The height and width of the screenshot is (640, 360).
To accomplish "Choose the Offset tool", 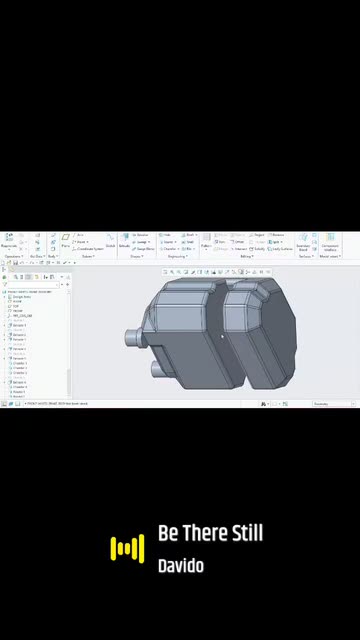I will point(236,242).
